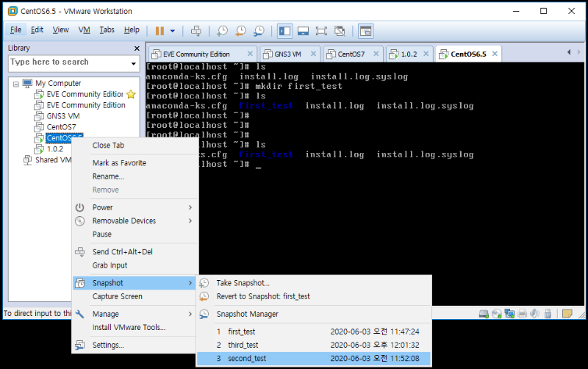Open the File menu
The image size is (588, 369).
click(x=15, y=29)
